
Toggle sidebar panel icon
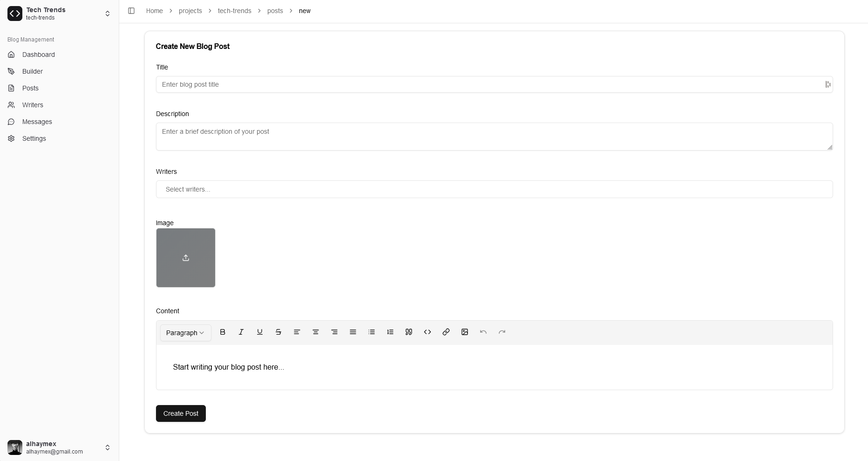tap(131, 11)
